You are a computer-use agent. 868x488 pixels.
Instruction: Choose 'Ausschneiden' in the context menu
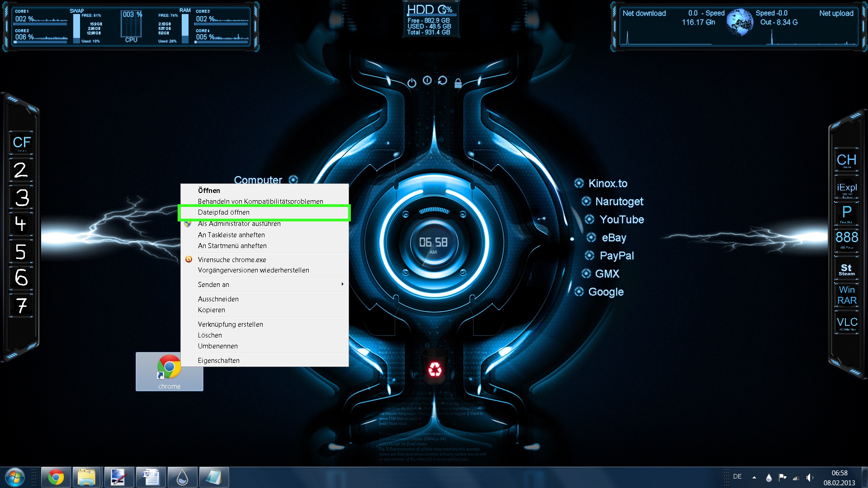(x=264, y=299)
